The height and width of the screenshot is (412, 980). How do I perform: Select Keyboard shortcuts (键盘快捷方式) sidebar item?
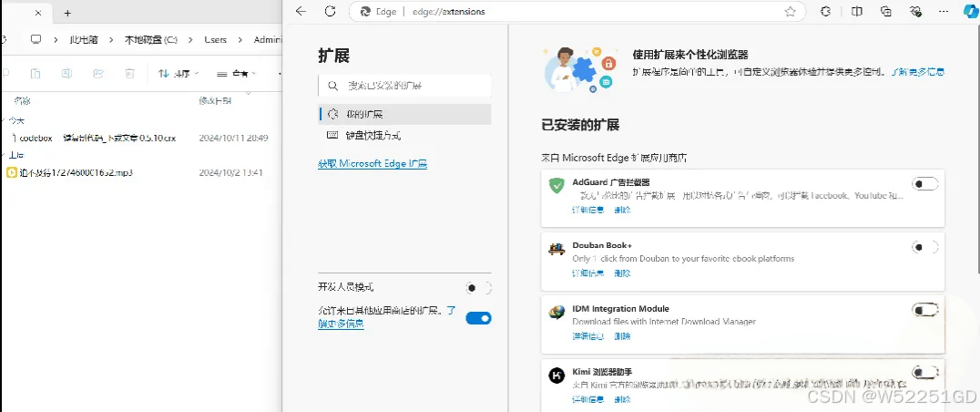(404, 135)
